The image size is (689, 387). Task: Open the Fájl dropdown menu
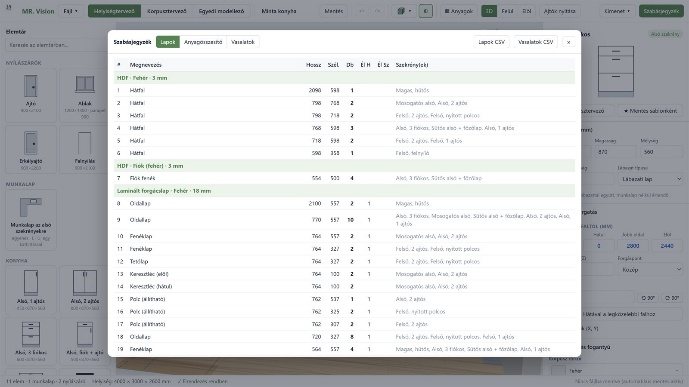[x=70, y=11]
